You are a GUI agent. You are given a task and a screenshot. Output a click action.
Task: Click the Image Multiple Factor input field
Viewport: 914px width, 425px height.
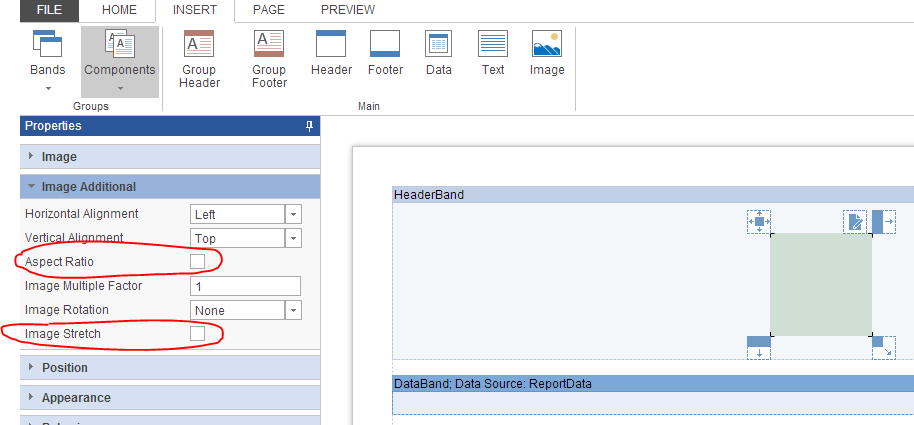click(x=245, y=286)
